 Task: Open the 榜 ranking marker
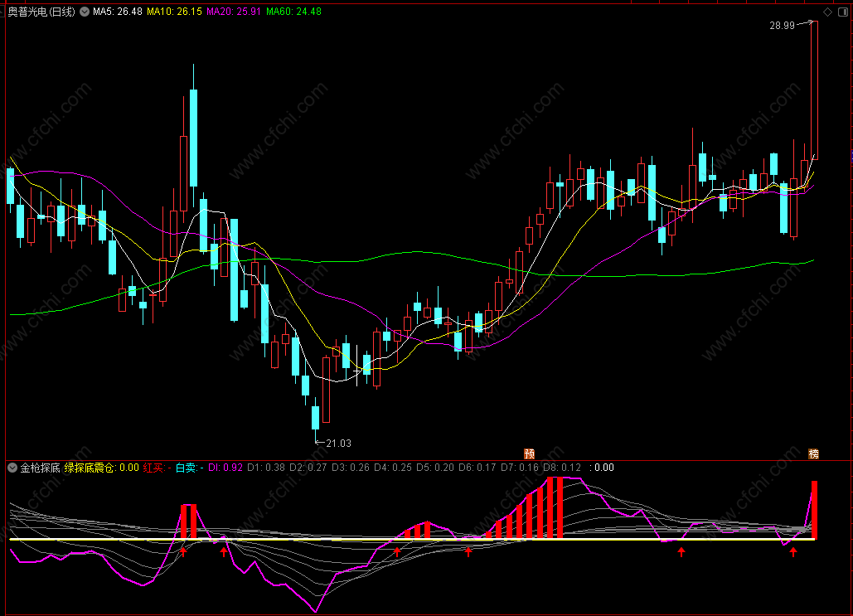click(x=813, y=454)
